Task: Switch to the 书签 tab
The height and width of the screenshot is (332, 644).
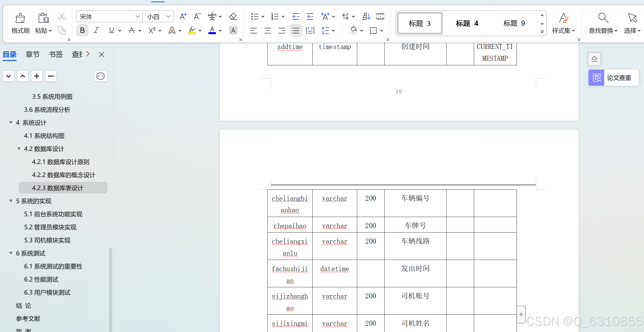Action: (x=56, y=54)
